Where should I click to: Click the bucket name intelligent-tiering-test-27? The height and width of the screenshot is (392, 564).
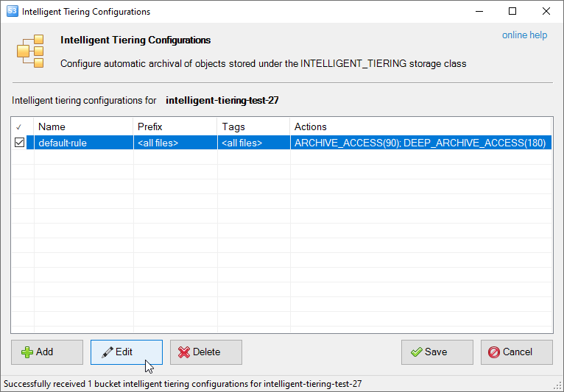[222, 100]
